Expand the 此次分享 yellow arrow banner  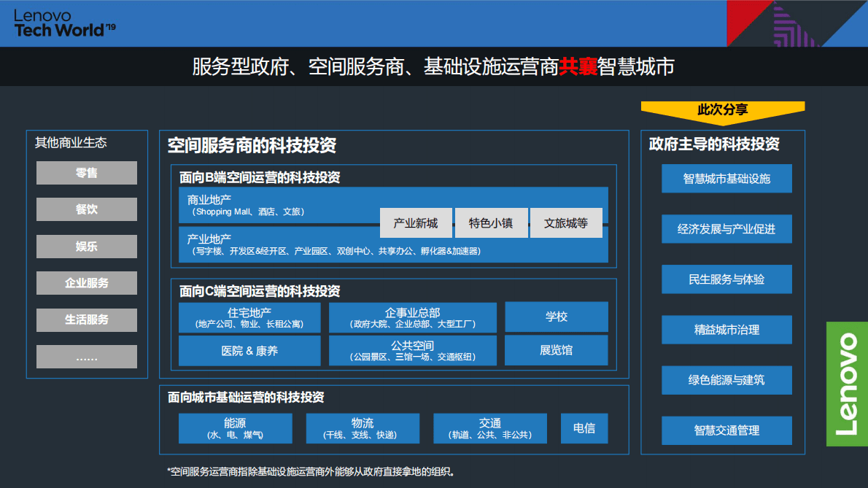coord(722,109)
